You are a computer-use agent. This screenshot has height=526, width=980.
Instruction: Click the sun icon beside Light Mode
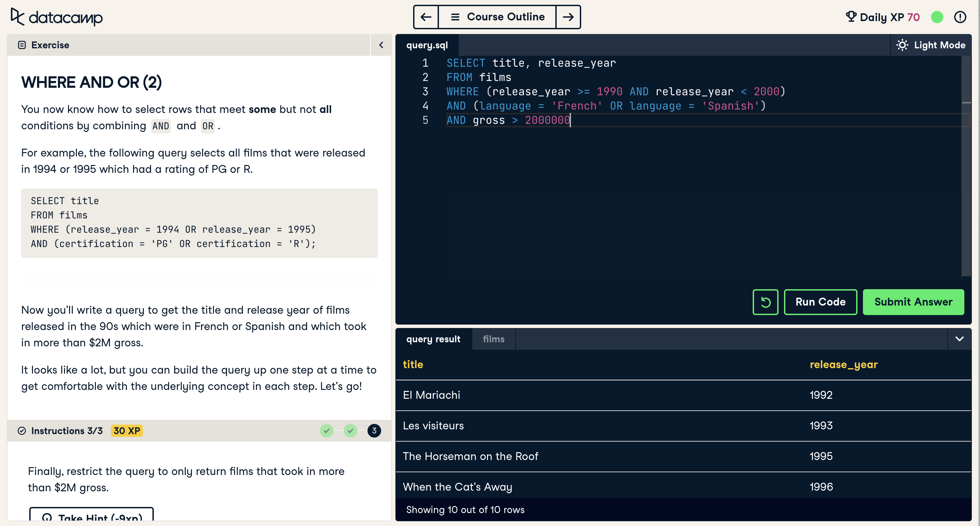902,45
